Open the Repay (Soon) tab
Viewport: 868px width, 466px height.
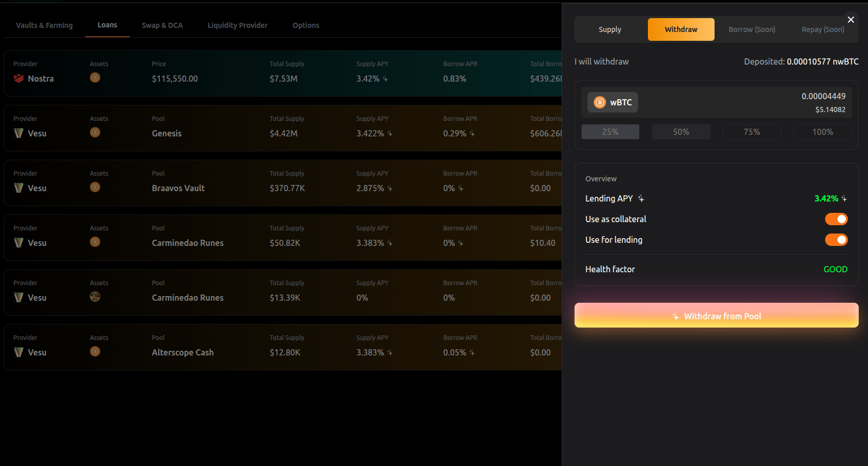click(x=823, y=29)
